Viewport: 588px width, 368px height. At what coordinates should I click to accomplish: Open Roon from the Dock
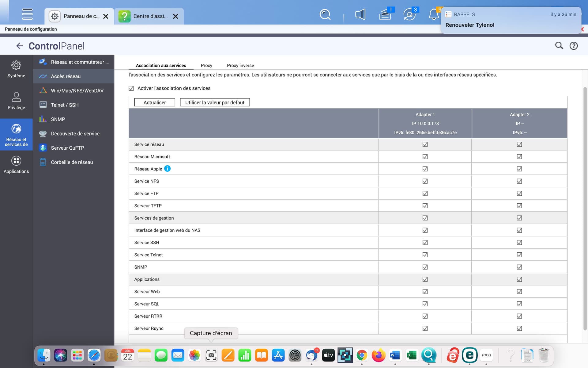coord(486,355)
